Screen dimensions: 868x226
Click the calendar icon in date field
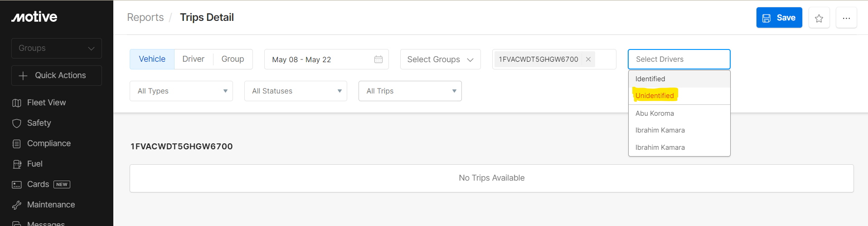pyautogui.click(x=378, y=59)
